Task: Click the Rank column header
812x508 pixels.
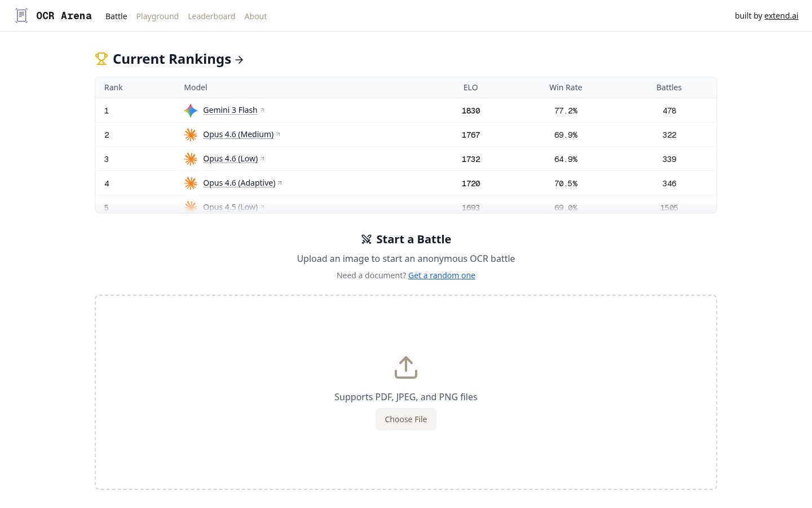Action: [113, 87]
